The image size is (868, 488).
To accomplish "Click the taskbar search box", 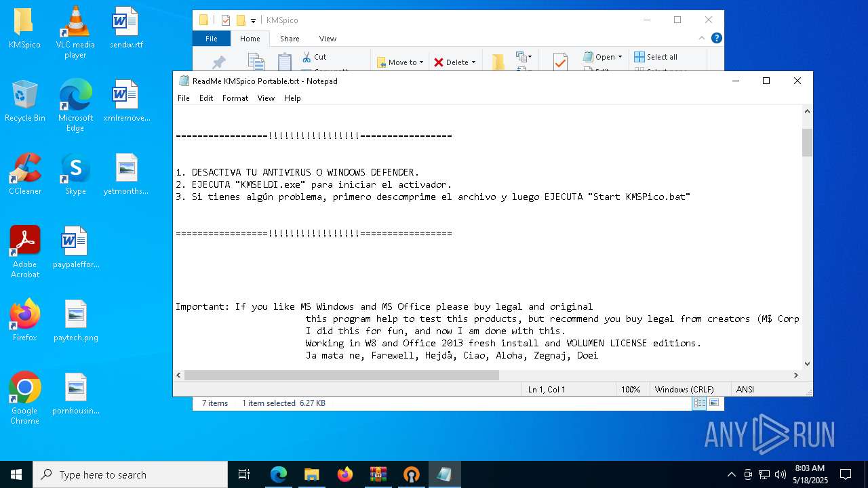I will [130, 474].
